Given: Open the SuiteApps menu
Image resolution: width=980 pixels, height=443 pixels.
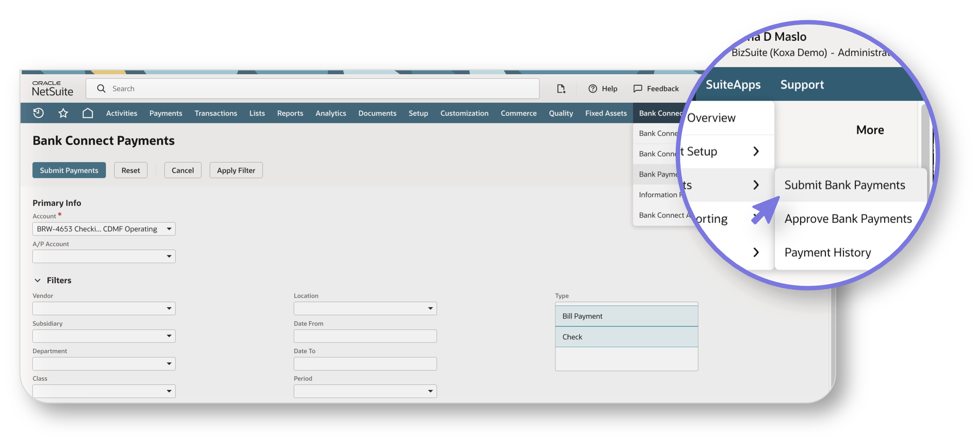Looking at the screenshot, I should point(733,84).
